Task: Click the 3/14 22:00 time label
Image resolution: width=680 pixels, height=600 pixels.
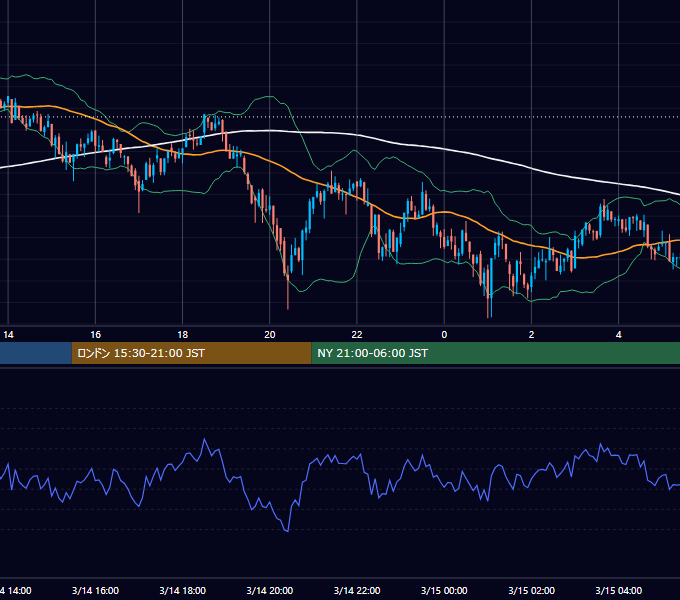Action: (357, 590)
